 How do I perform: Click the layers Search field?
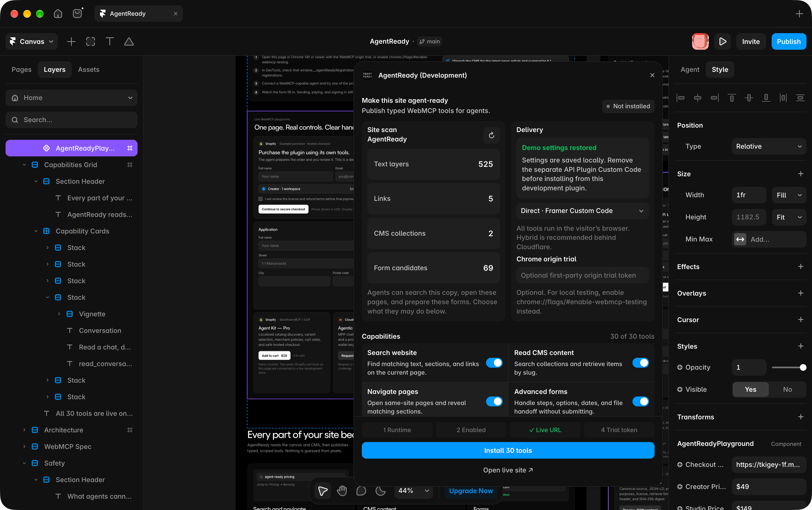[72, 120]
